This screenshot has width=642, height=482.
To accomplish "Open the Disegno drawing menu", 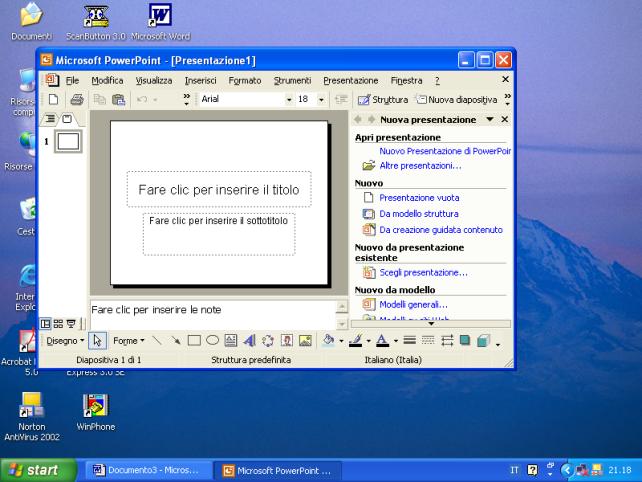I will coord(65,341).
